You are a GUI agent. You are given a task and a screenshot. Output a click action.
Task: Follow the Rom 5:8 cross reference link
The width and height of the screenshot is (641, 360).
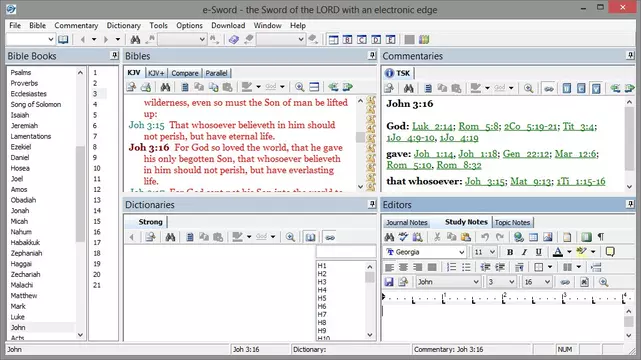point(478,126)
